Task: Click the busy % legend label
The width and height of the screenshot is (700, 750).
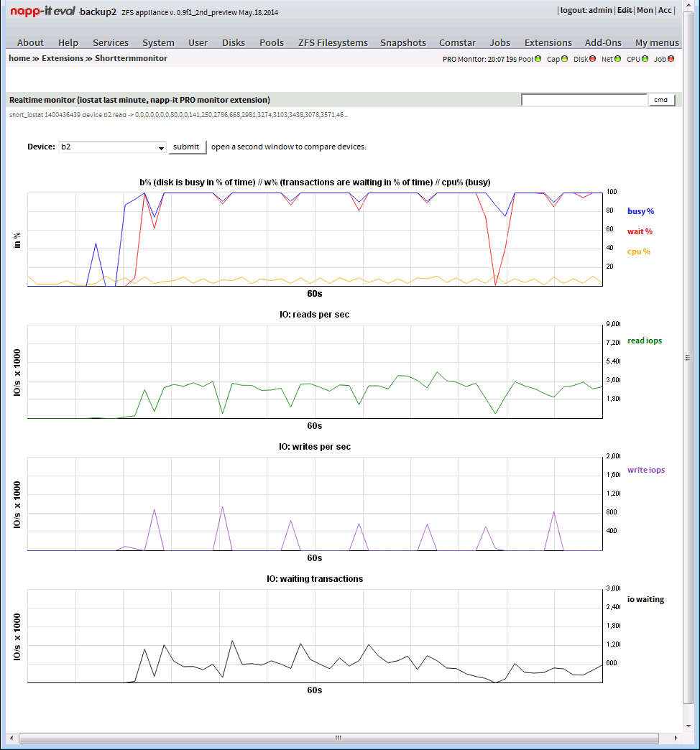Action: coord(640,211)
